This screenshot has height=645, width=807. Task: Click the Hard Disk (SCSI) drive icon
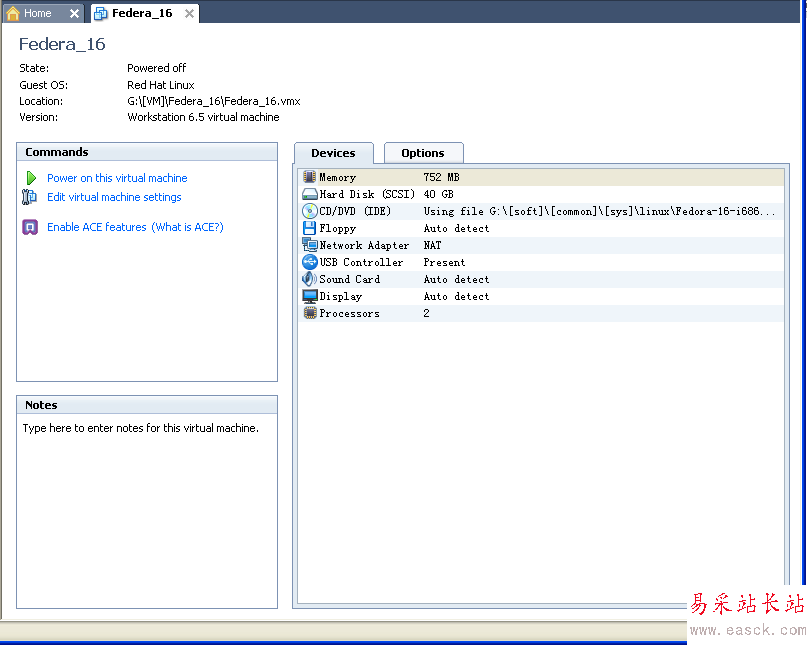309,194
